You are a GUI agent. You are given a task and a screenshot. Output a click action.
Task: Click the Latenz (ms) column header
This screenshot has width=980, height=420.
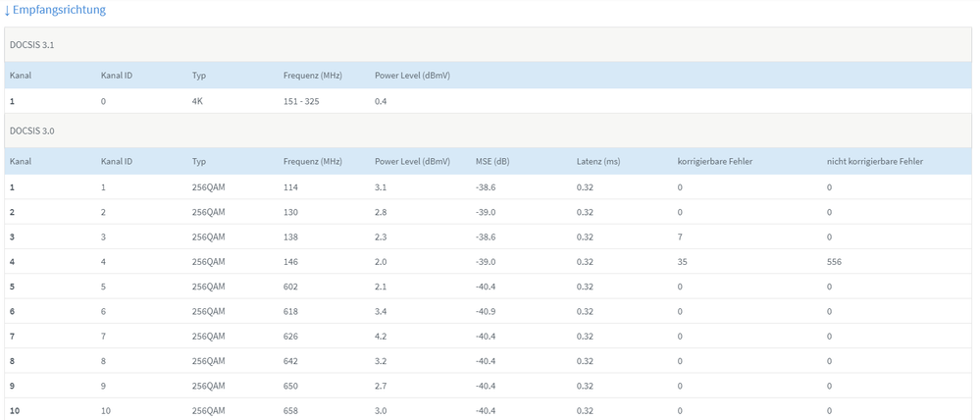click(x=598, y=161)
